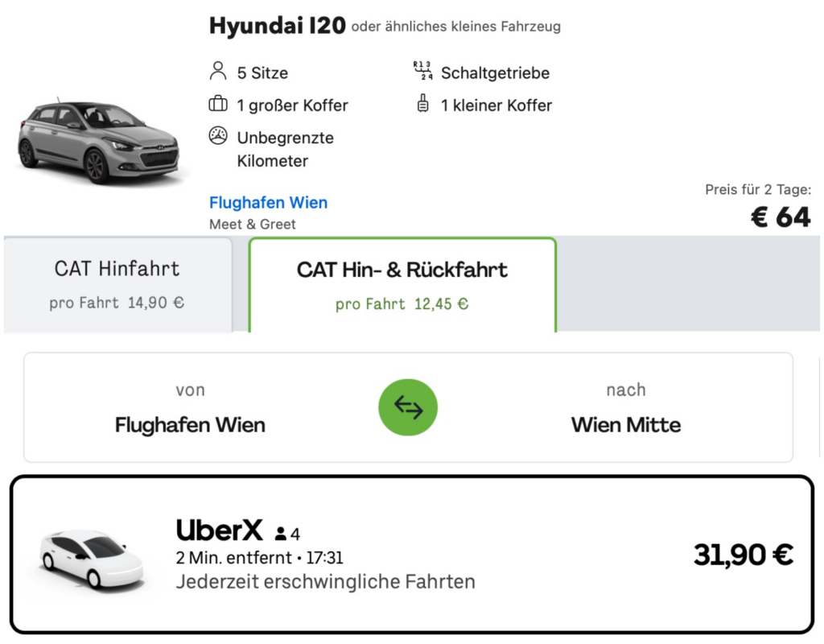This screenshot has width=824, height=644.
Task: Select the UberX ride option
Action: tap(410, 554)
